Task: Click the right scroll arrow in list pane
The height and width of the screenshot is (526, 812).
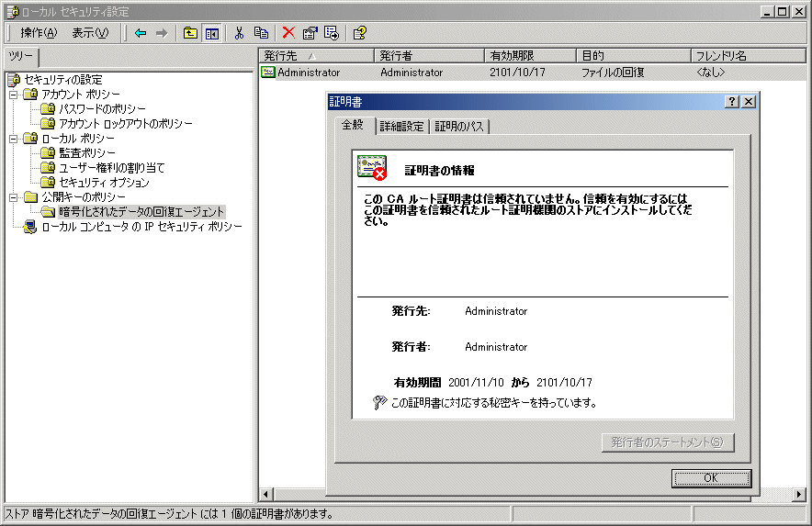Action: pyautogui.click(x=799, y=495)
